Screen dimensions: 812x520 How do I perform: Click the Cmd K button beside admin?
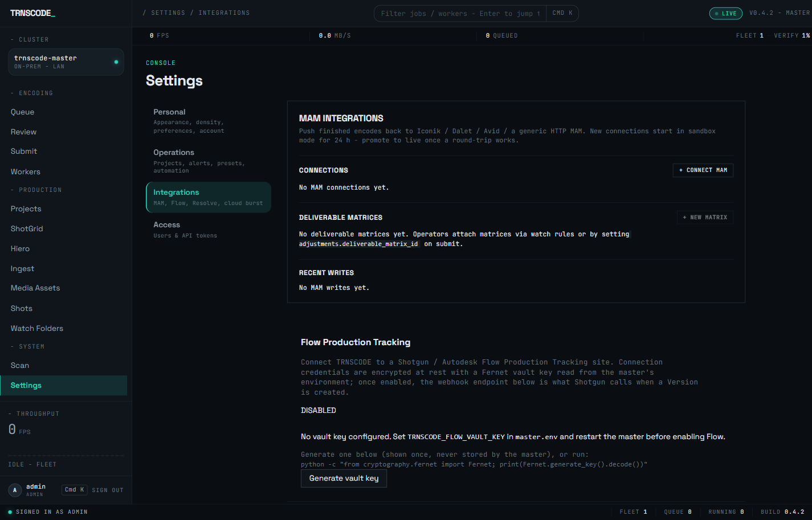[74, 490]
